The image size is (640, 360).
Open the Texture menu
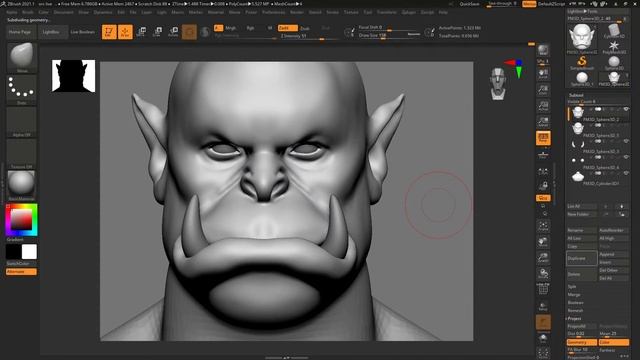(351, 12)
